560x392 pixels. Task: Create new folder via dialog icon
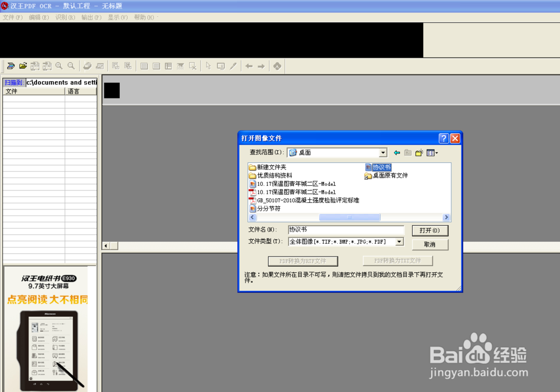tap(419, 153)
